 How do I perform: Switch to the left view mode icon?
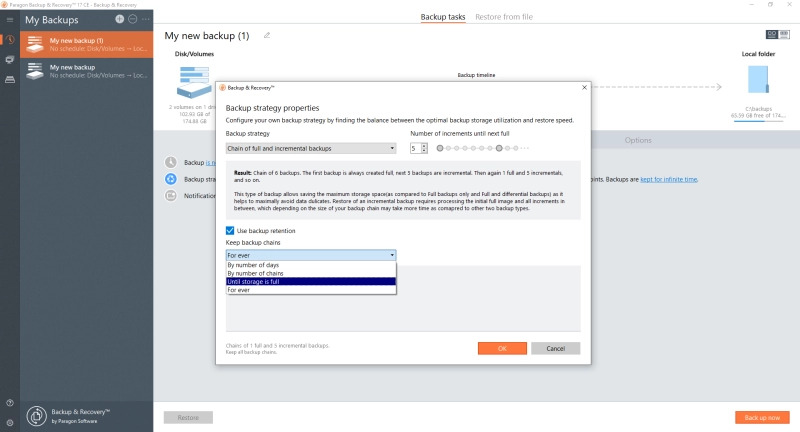[x=772, y=34]
